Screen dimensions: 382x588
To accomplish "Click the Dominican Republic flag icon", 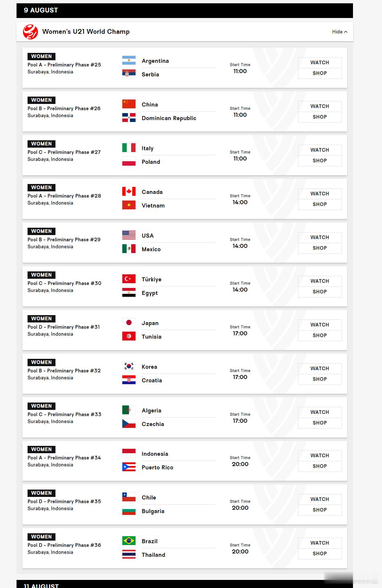I will click(x=129, y=118).
